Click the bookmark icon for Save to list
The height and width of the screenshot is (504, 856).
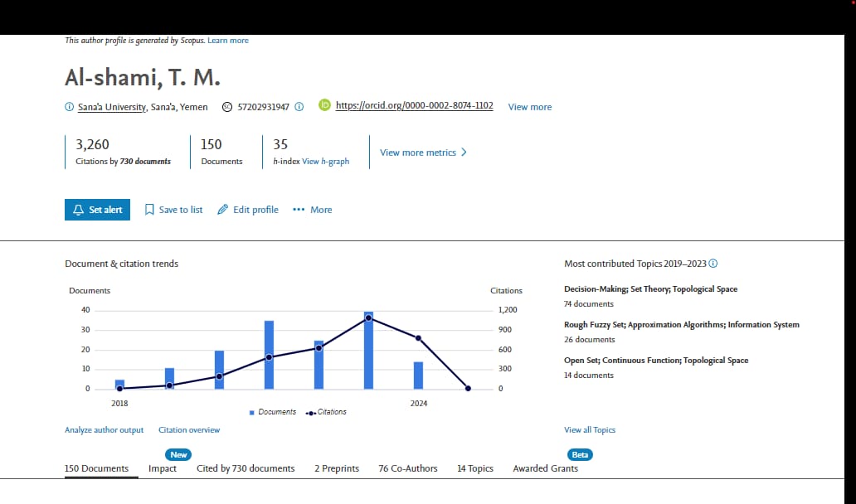click(149, 210)
